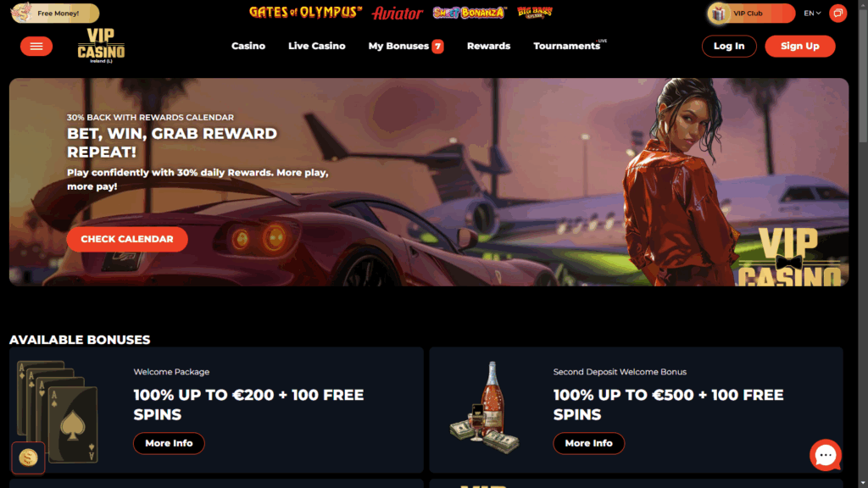868x488 pixels.
Task: Open My Bonuses with 7 badge
Action: [x=406, y=46]
